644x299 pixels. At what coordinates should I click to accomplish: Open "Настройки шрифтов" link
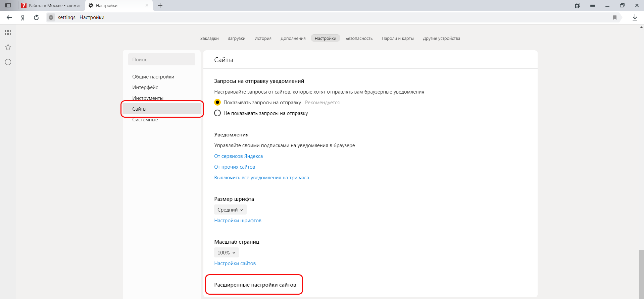[x=238, y=220]
